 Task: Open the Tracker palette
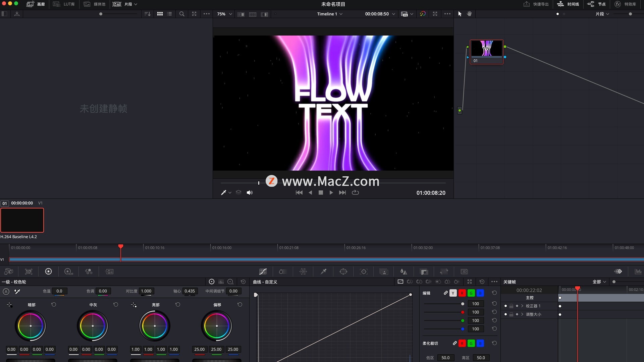(364, 271)
